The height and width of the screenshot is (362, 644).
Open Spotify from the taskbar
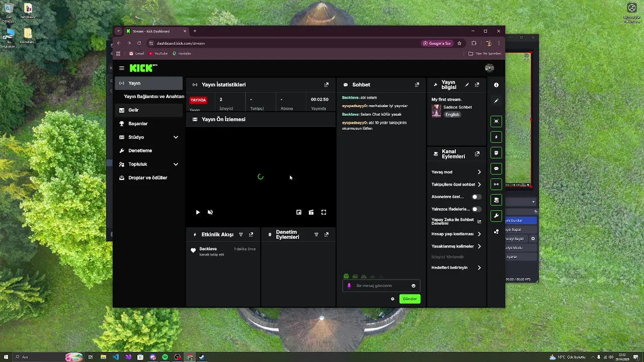(x=165, y=357)
